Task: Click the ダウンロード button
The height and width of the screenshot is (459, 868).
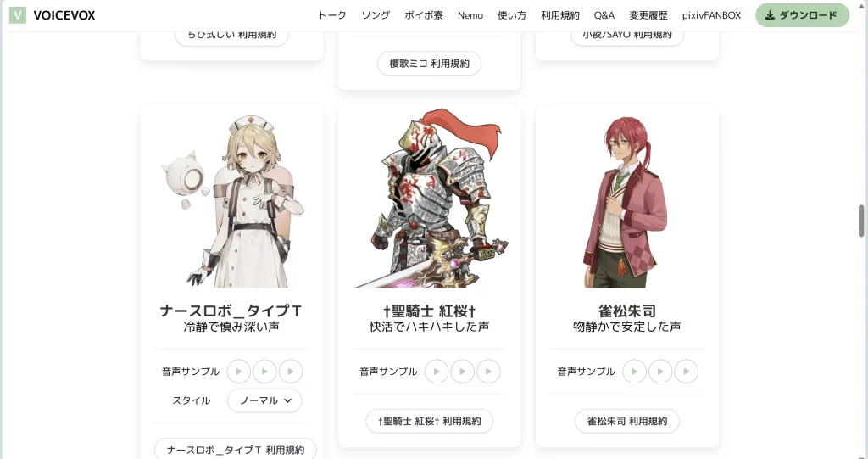Action: tap(802, 15)
